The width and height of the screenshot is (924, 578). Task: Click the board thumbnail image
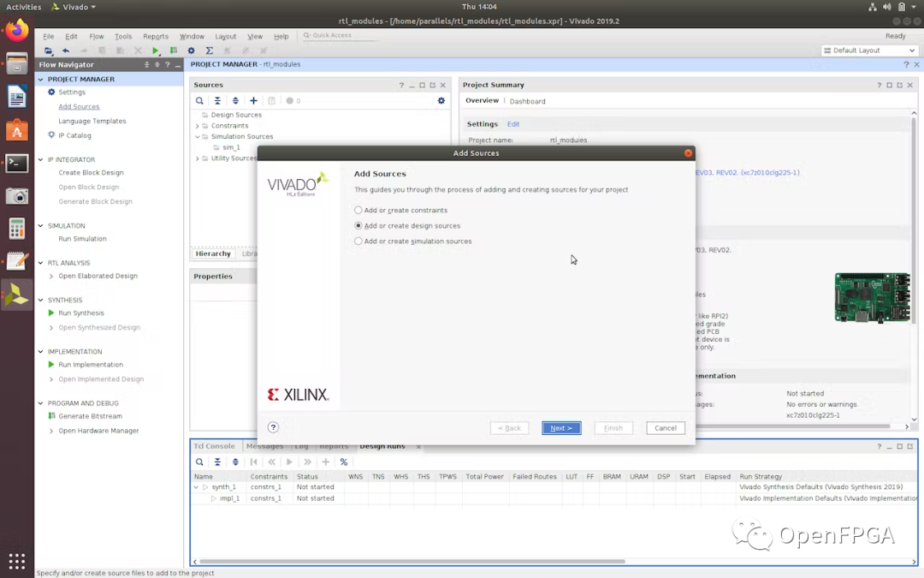point(873,297)
